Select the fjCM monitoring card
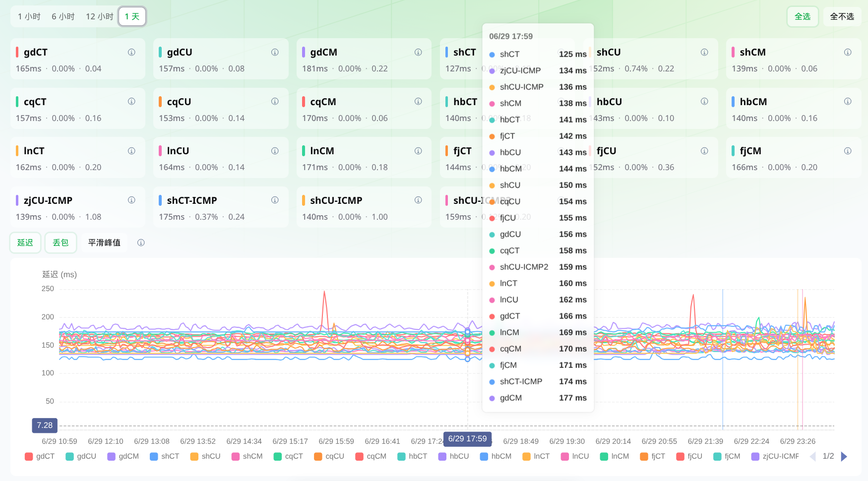The image size is (868, 481). pos(794,158)
